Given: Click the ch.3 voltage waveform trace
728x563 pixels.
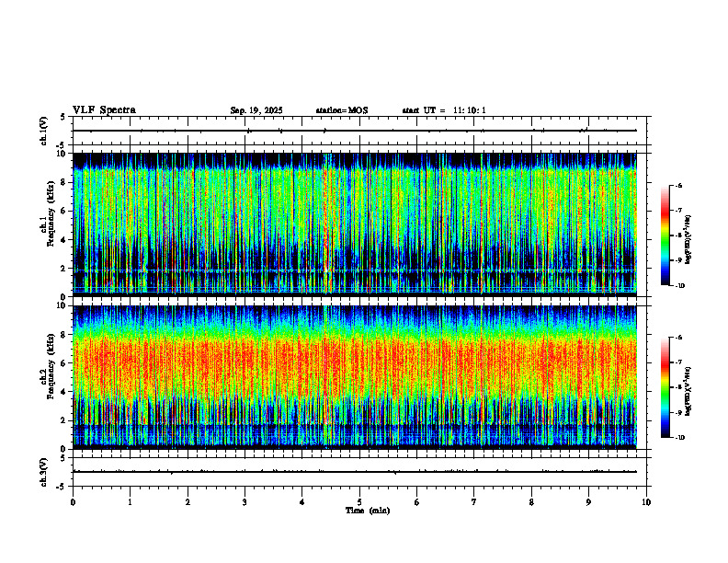Looking at the screenshot, I should (355, 472).
